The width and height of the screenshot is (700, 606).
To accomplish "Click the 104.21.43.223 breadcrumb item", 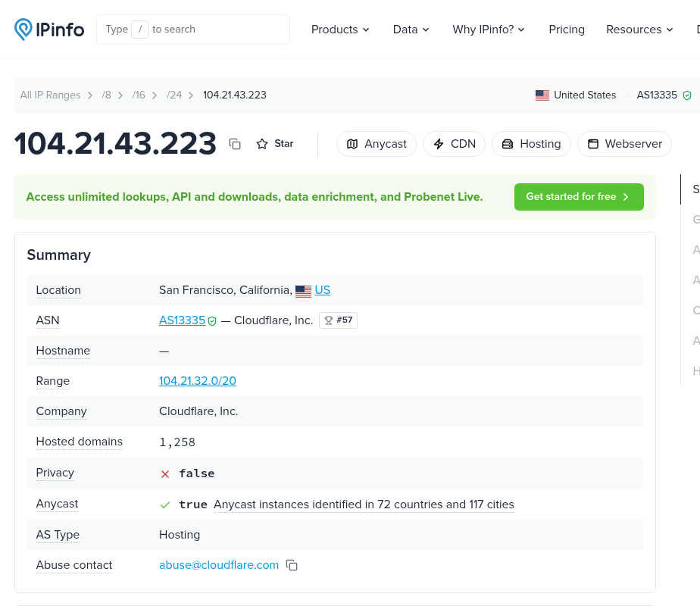I will pos(235,95).
